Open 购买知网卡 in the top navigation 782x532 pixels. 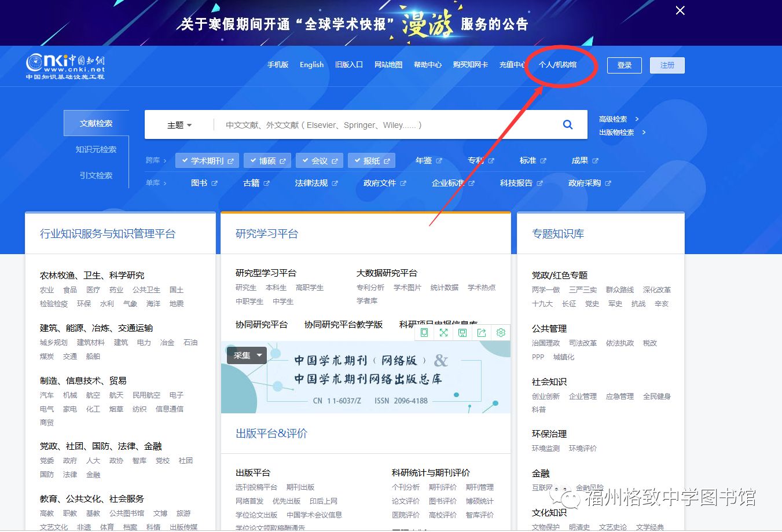(x=471, y=65)
